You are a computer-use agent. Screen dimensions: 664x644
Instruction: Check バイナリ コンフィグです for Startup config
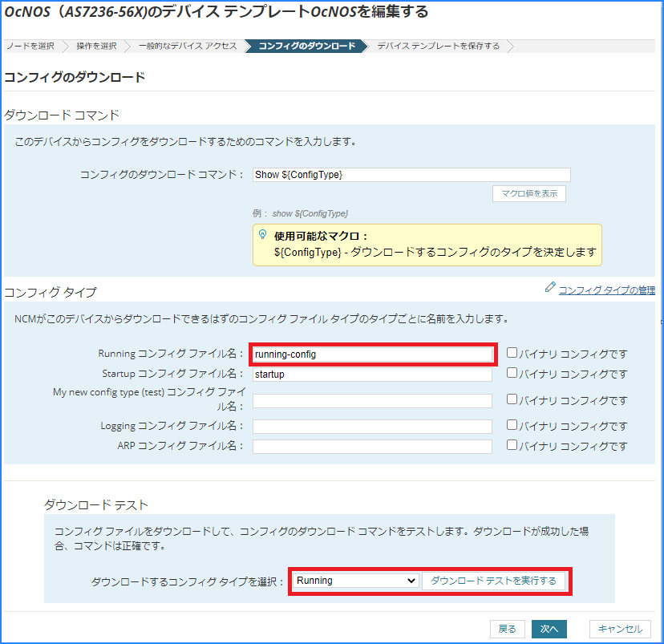512,373
